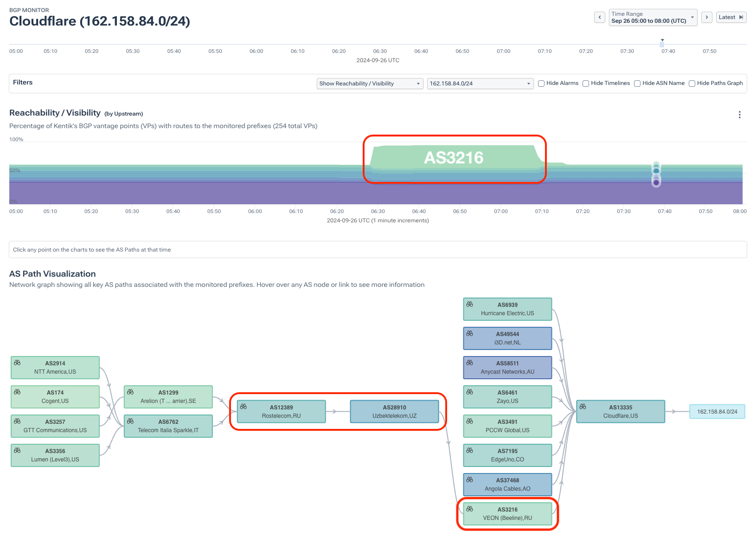The height and width of the screenshot is (538, 756).
Task: Click the AS37468 Angola Cables,AO node label
Action: tap(507, 485)
